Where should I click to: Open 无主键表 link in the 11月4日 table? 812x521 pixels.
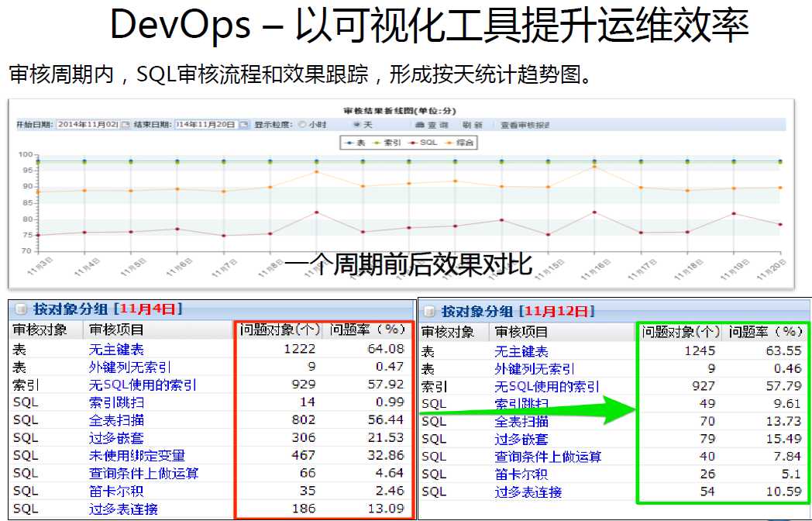pos(116,349)
